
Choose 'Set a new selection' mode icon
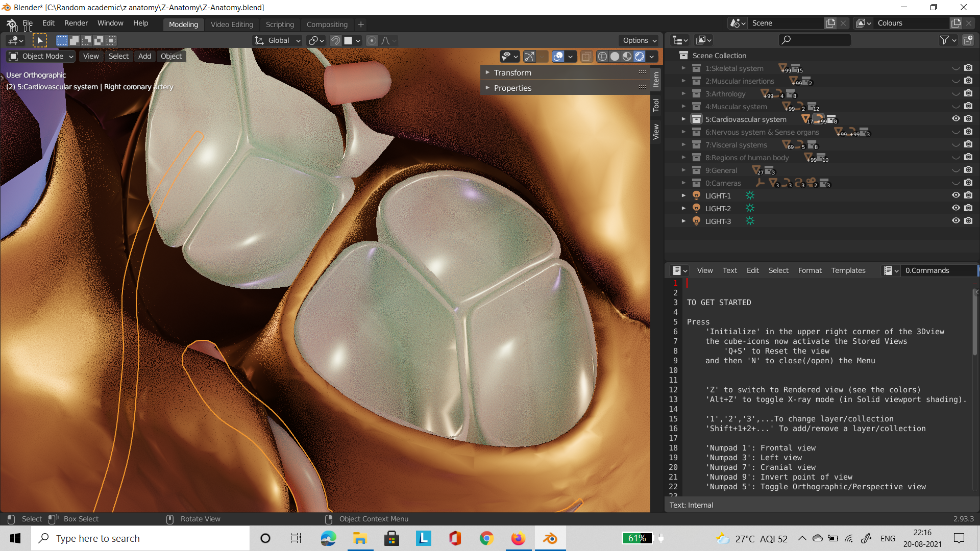[x=62, y=40]
